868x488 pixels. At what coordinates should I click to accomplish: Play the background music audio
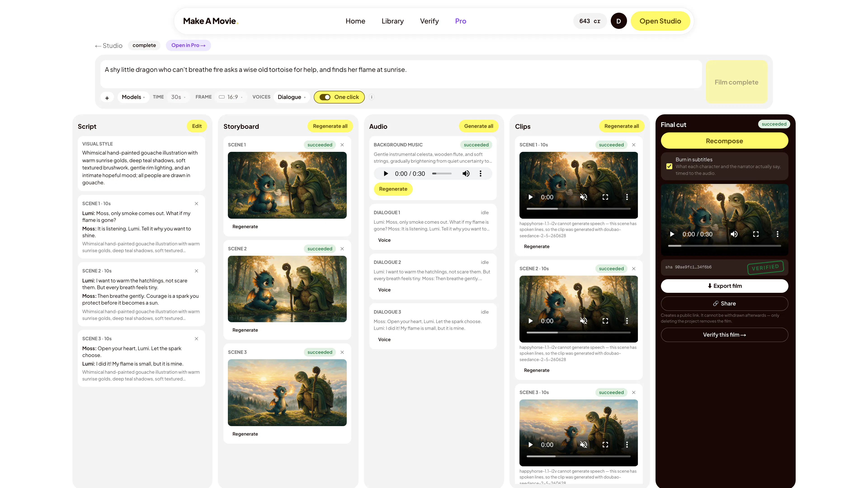[x=386, y=174]
